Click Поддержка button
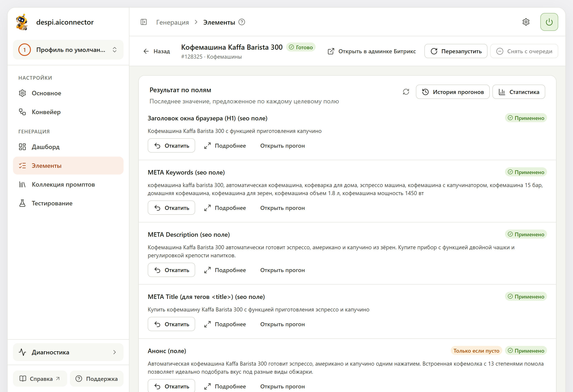The image size is (573, 392). tap(97, 379)
